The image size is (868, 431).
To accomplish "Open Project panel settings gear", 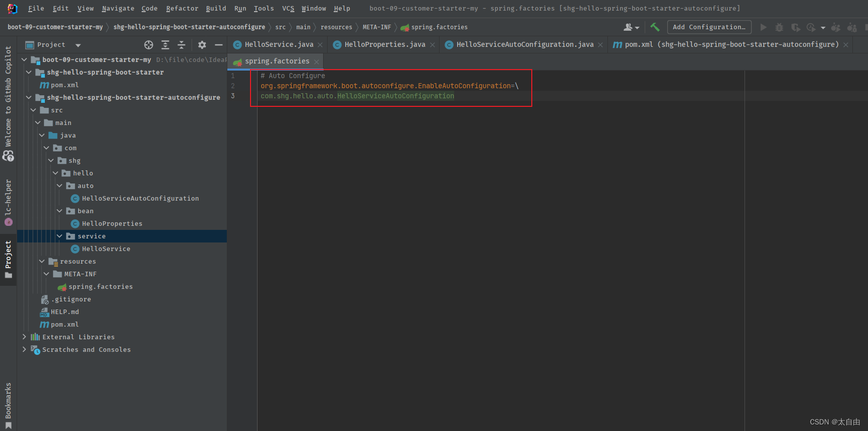I will click(202, 45).
